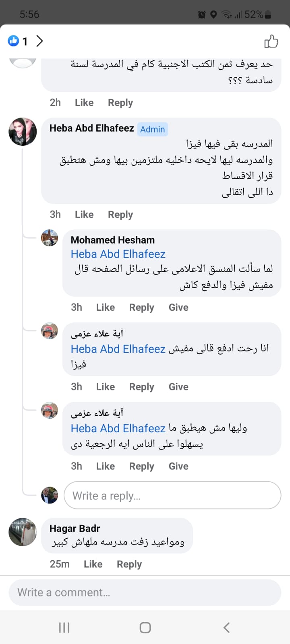Like Mohamed Hesham's reply
290x644 pixels.
[106, 308]
